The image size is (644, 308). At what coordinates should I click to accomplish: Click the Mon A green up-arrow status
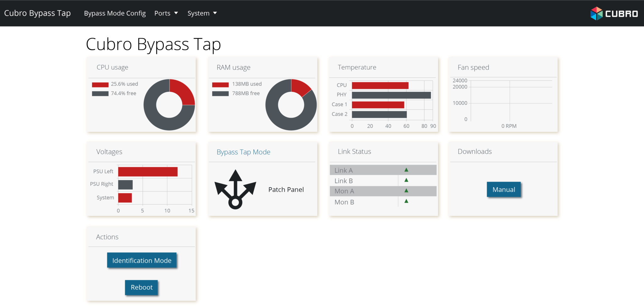tap(406, 191)
